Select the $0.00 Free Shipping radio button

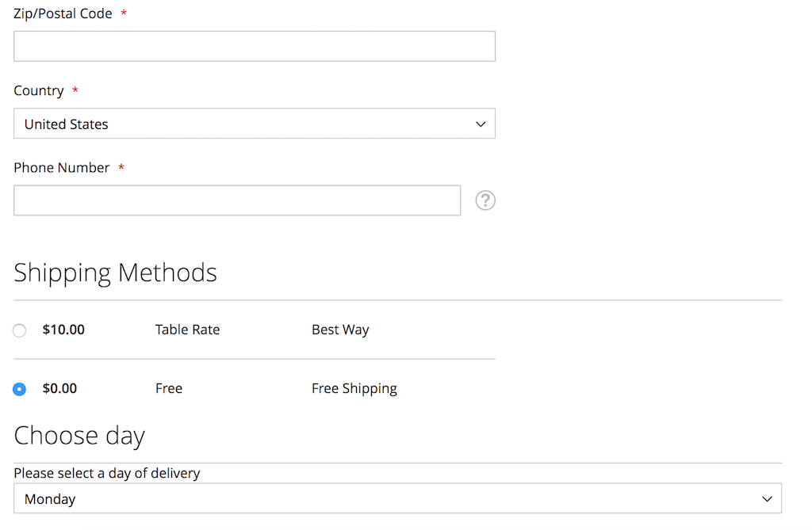pos(20,389)
